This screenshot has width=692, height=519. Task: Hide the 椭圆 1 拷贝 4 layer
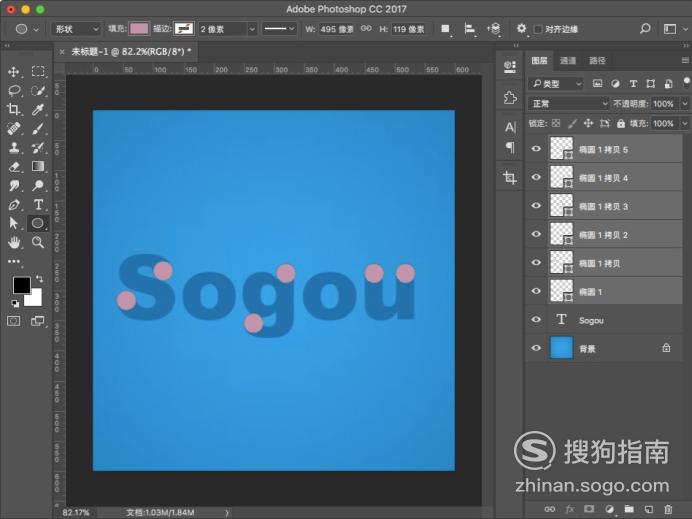(536, 177)
